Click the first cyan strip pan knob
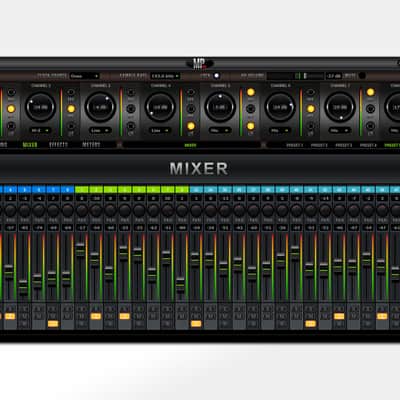This screenshot has height=400, width=400. (x=196, y=211)
